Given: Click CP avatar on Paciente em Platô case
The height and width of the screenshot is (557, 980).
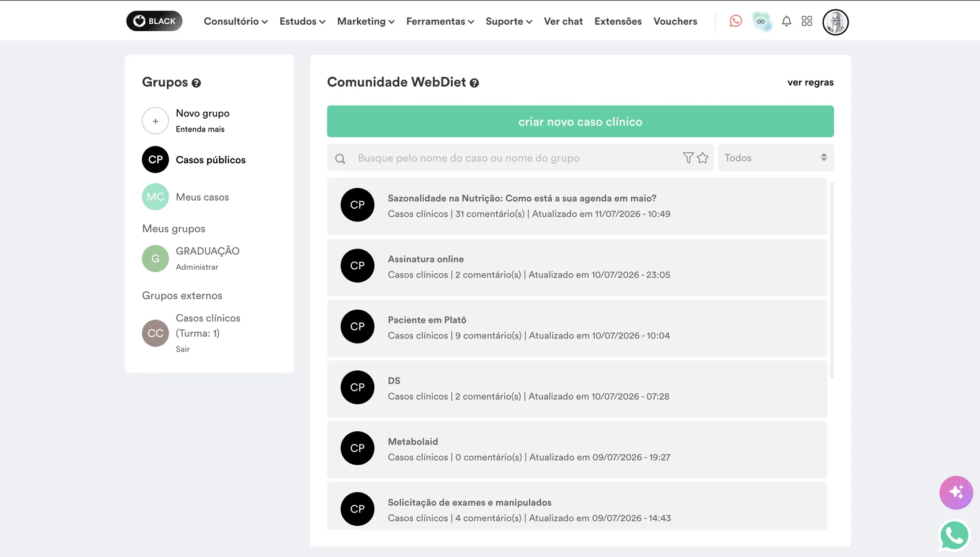Looking at the screenshot, I should 357,326.
